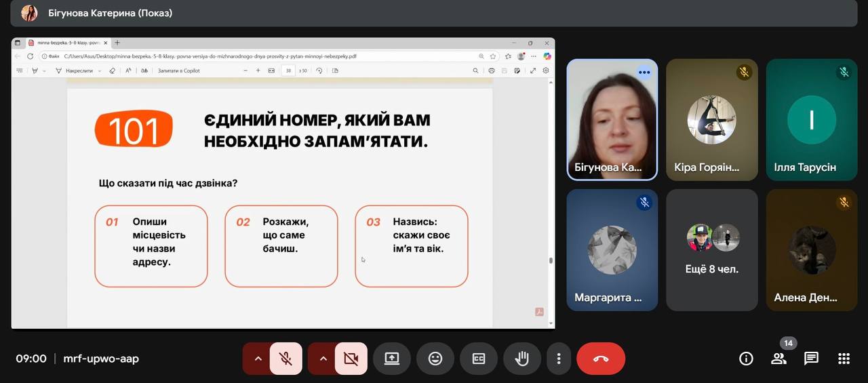The image size is (868, 383).
Task: Start presenting your screen
Action: coord(392,359)
